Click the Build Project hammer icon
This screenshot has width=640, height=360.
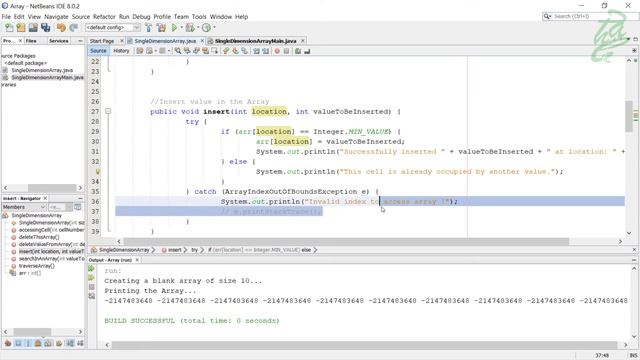click(x=149, y=28)
